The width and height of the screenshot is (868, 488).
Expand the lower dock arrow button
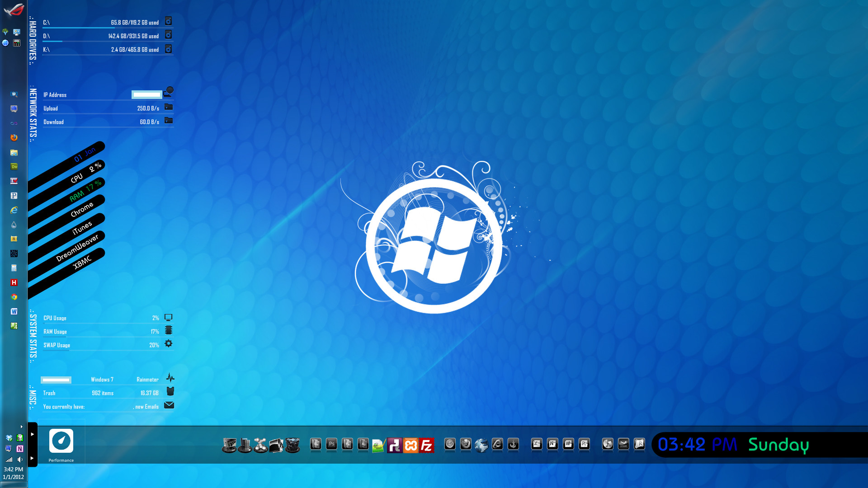[x=33, y=458]
